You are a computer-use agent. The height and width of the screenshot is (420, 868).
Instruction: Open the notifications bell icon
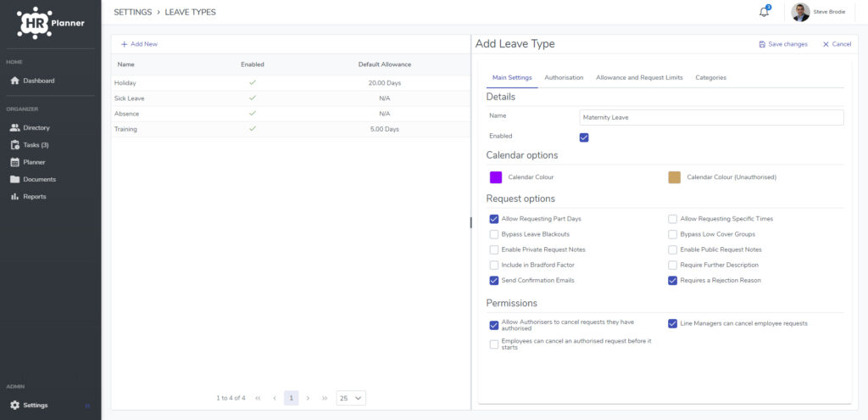pyautogui.click(x=764, y=12)
